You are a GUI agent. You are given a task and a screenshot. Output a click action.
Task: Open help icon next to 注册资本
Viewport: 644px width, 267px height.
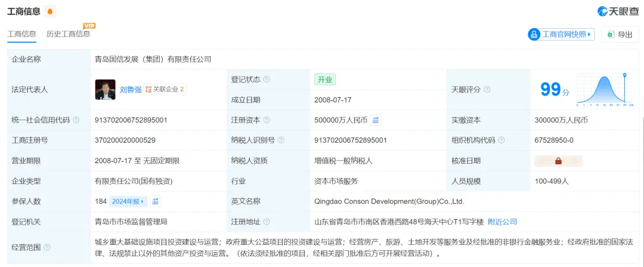pos(267,120)
